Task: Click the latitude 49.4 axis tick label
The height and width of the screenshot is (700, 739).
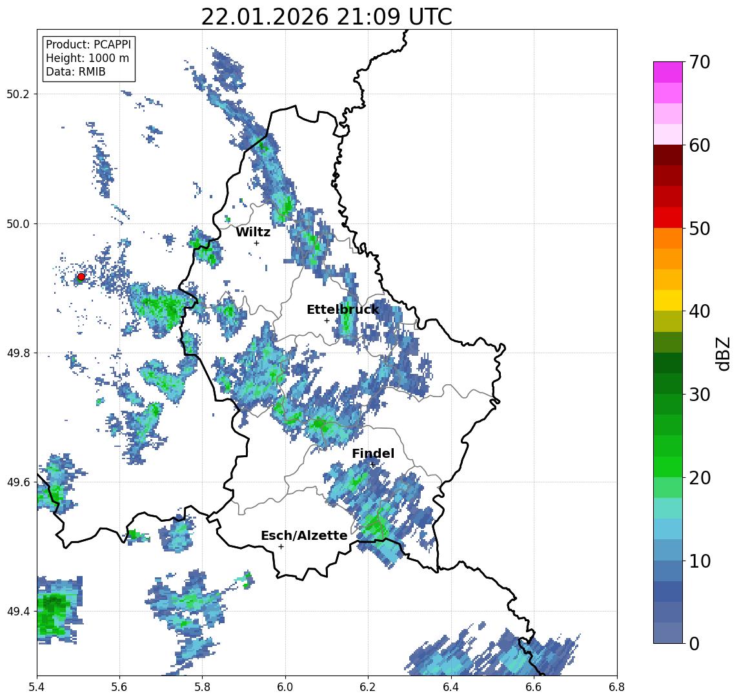Action: point(18,612)
